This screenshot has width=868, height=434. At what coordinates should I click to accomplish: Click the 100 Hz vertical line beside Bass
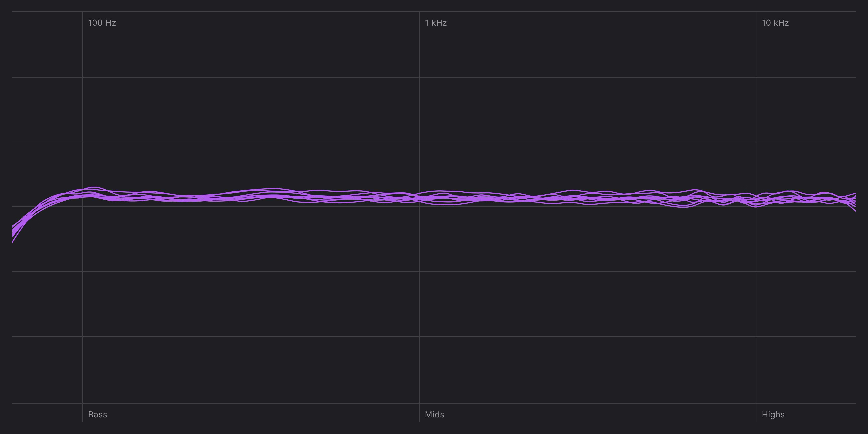[83, 414]
